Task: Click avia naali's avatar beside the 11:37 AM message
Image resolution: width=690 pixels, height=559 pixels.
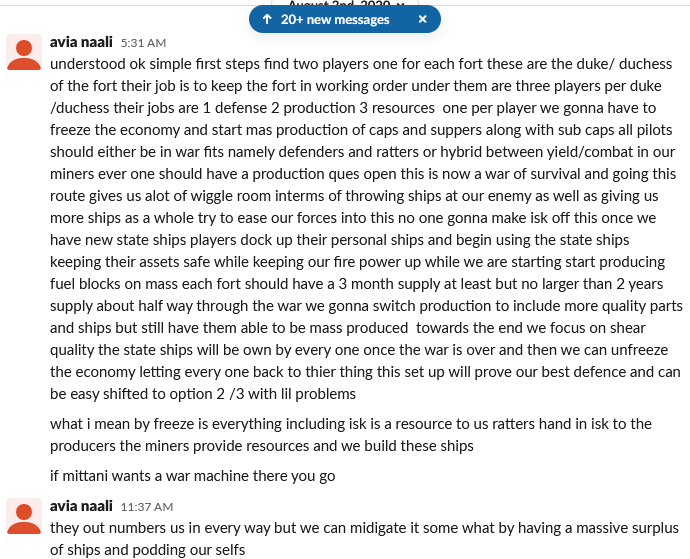Action: coord(24,516)
